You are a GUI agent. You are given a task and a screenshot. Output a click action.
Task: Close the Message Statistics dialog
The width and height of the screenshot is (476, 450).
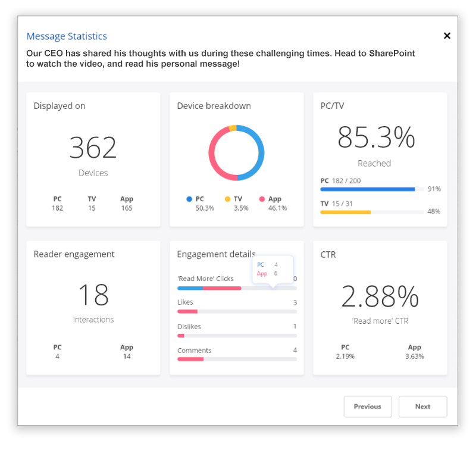[x=447, y=36]
